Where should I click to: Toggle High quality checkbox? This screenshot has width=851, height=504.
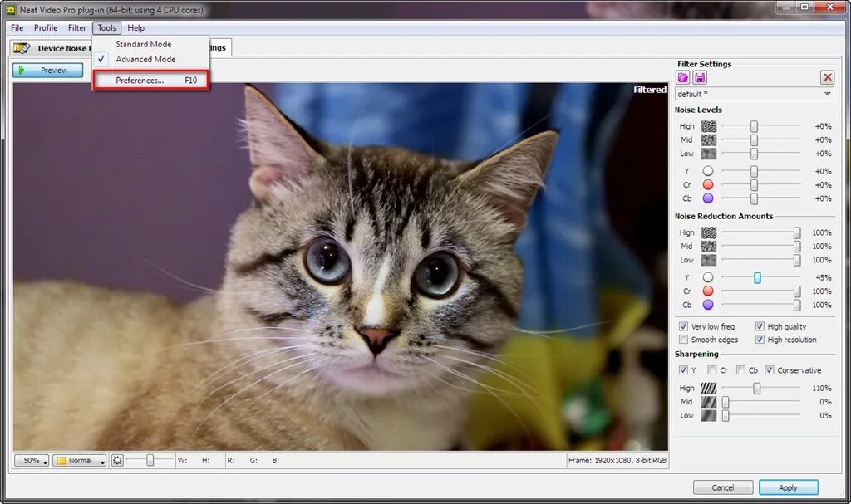[760, 326]
